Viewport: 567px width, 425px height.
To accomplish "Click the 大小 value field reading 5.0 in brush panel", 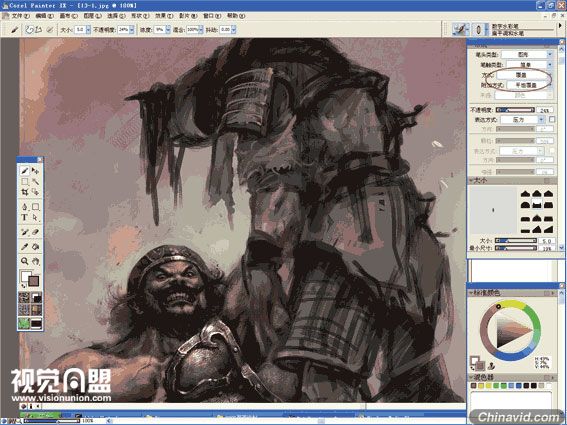I will [546, 241].
